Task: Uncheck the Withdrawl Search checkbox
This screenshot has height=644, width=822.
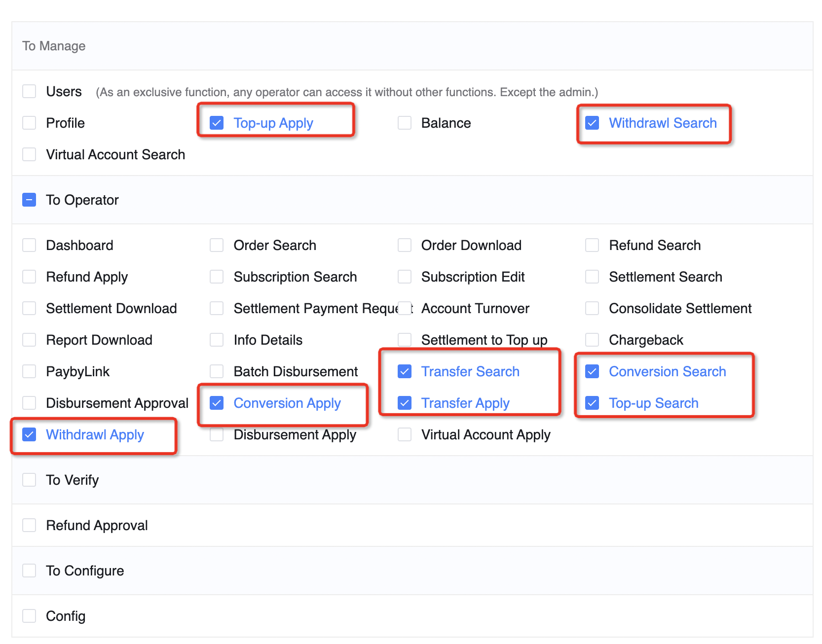Action: (x=592, y=123)
